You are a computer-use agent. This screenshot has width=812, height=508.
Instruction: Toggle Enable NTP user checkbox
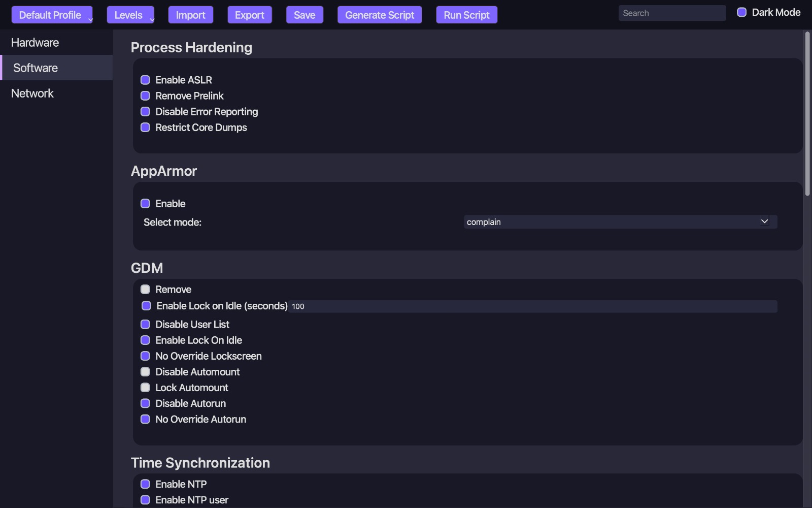tap(145, 499)
